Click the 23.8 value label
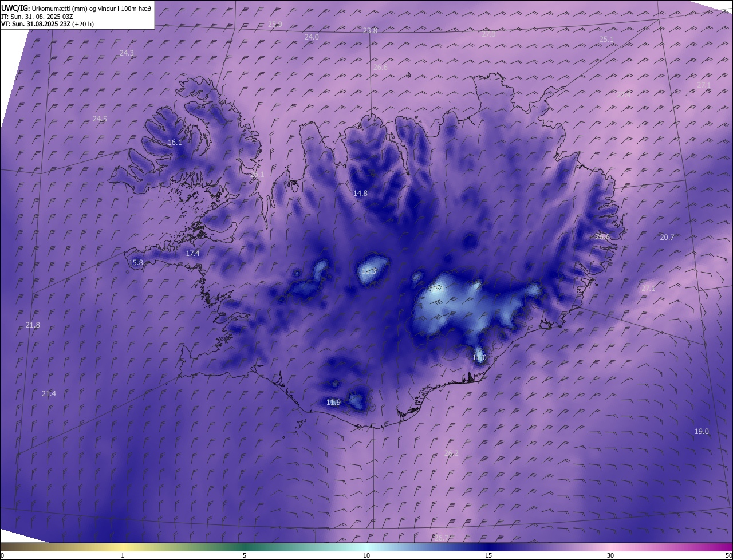This screenshot has width=733, height=560. coord(370,30)
